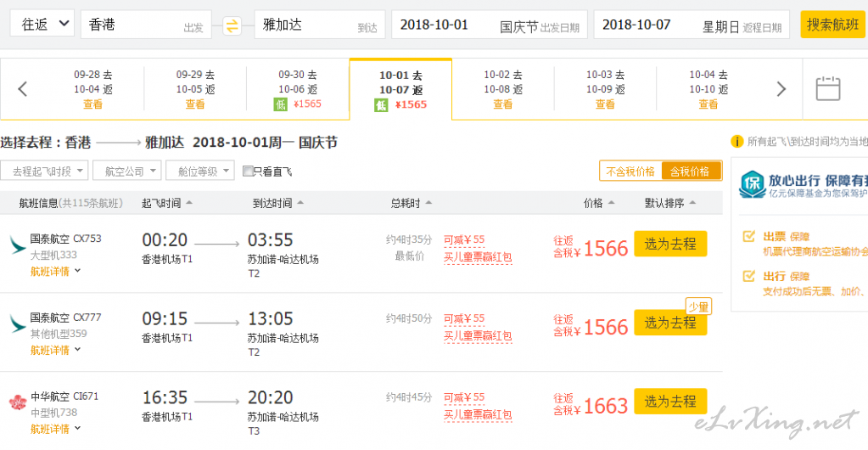
Task: Open the 往返 trip type dropdown
Action: 42,24
